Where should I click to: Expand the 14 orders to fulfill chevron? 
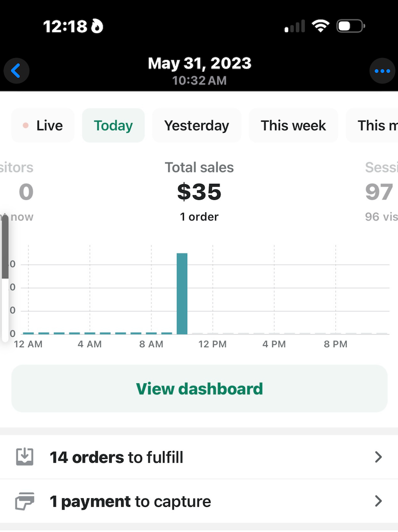click(379, 457)
